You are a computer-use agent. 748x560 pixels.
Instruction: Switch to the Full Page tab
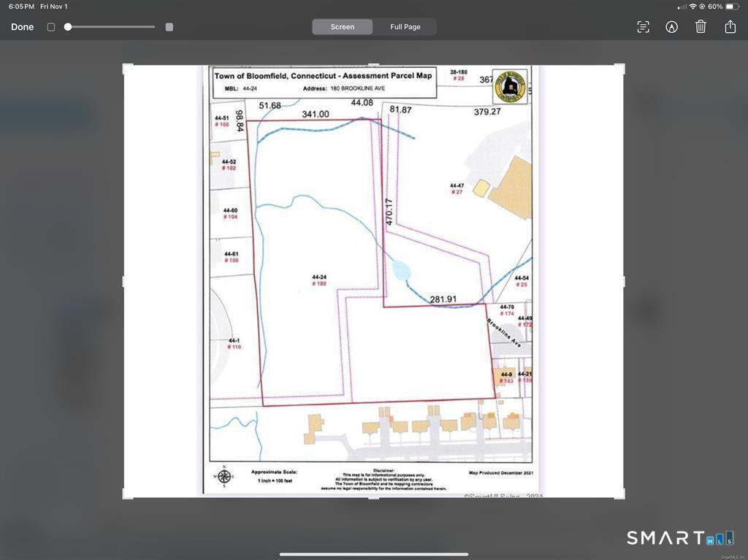coord(405,27)
